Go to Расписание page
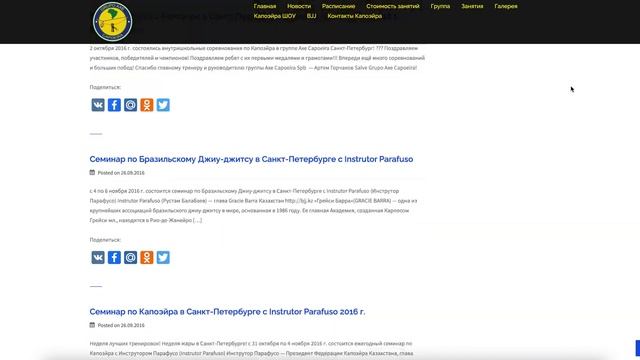Screen dimensions: 640x360 338,6
